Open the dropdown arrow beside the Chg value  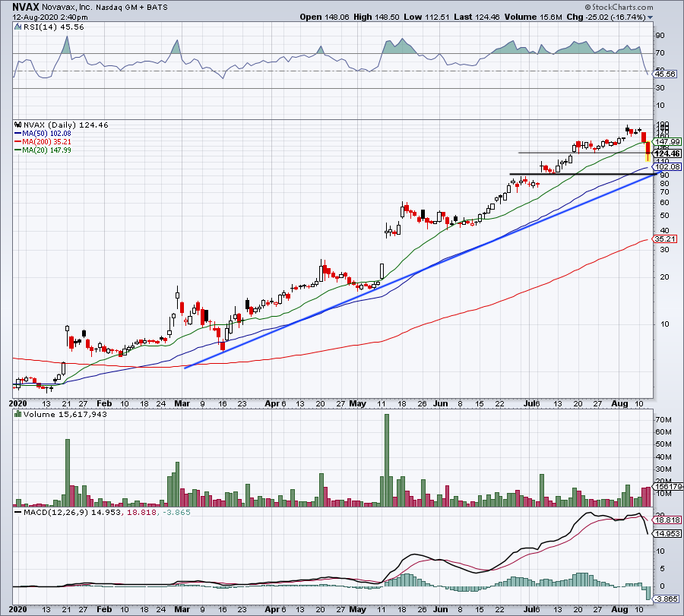point(651,17)
